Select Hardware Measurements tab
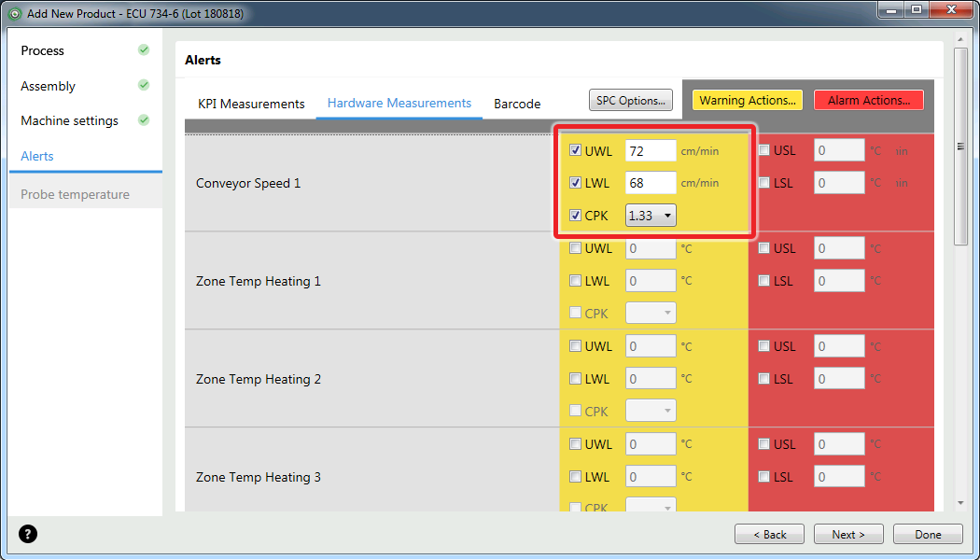The width and height of the screenshot is (980, 560). click(x=399, y=103)
